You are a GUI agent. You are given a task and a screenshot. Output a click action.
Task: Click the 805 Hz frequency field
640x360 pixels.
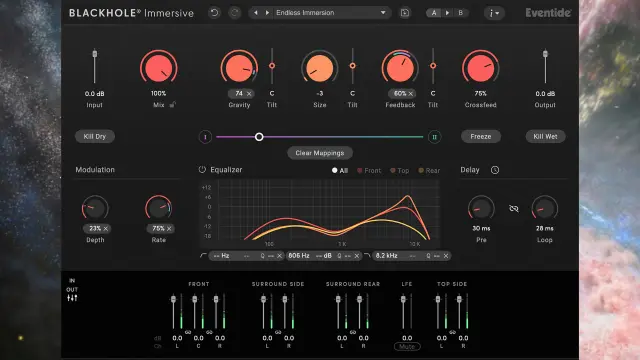point(299,256)
